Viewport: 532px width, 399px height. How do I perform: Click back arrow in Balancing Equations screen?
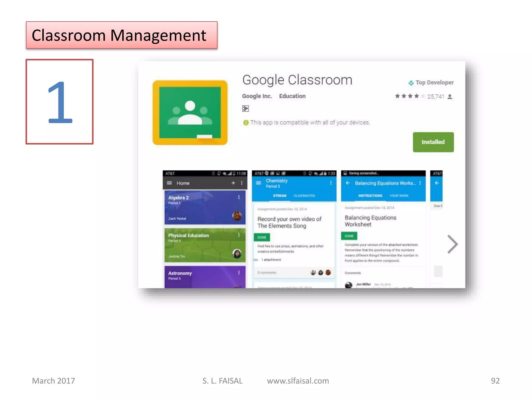(348, 183)
